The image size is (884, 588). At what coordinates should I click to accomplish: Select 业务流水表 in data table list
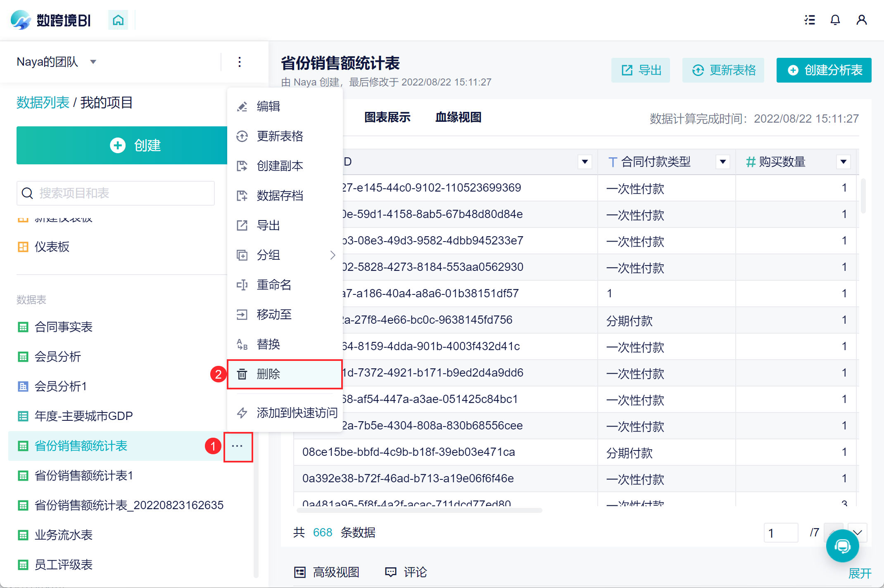click(63, 535)
